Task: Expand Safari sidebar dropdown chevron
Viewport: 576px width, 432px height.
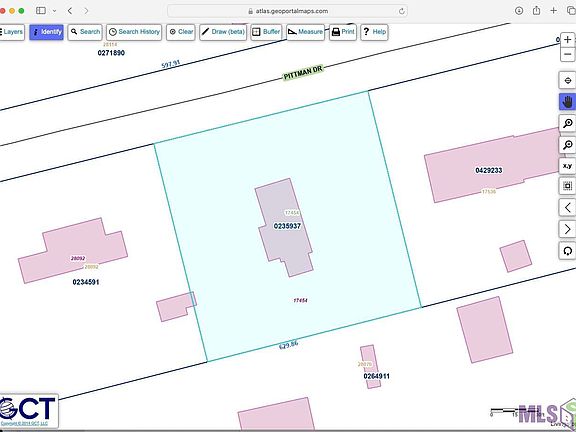Action: (x=55, y=11)
